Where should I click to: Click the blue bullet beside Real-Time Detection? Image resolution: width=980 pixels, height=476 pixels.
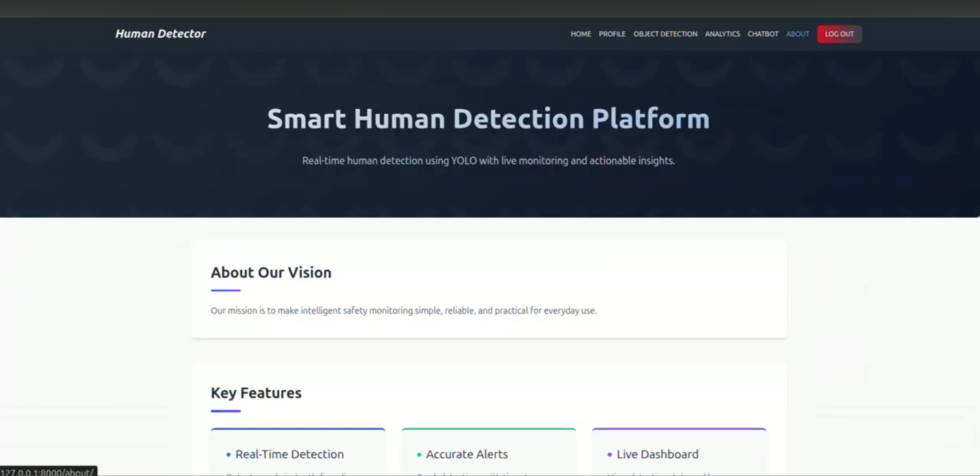(228, 454)
